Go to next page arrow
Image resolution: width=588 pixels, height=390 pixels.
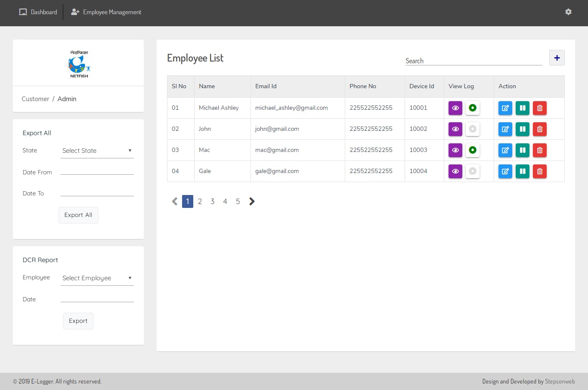coord(252,201)
